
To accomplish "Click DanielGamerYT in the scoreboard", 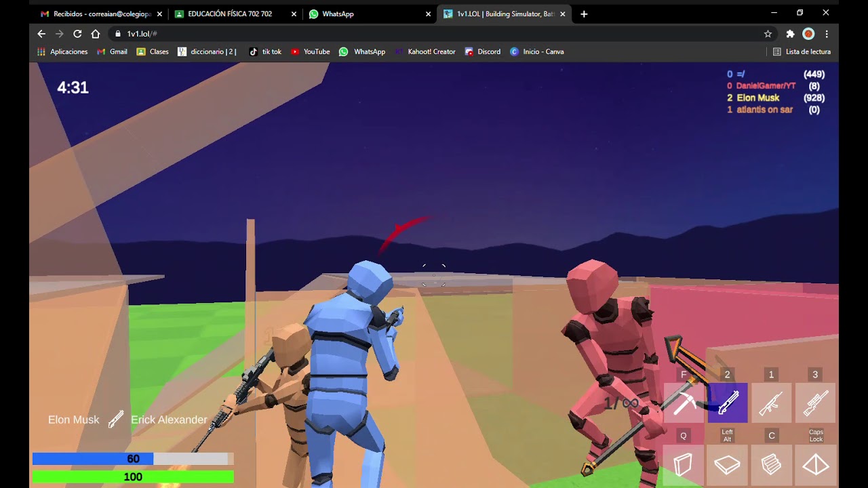I will 766,86.
